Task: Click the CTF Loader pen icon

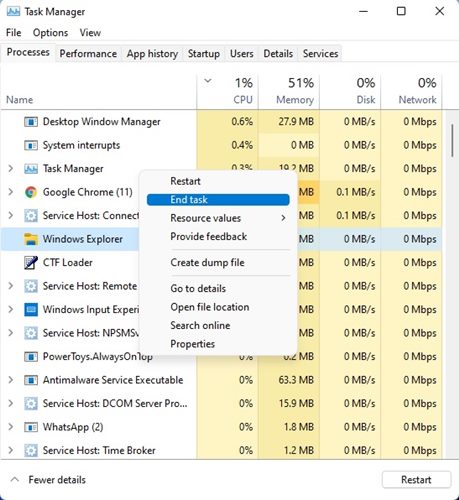Action: click(x=31, y=263)
